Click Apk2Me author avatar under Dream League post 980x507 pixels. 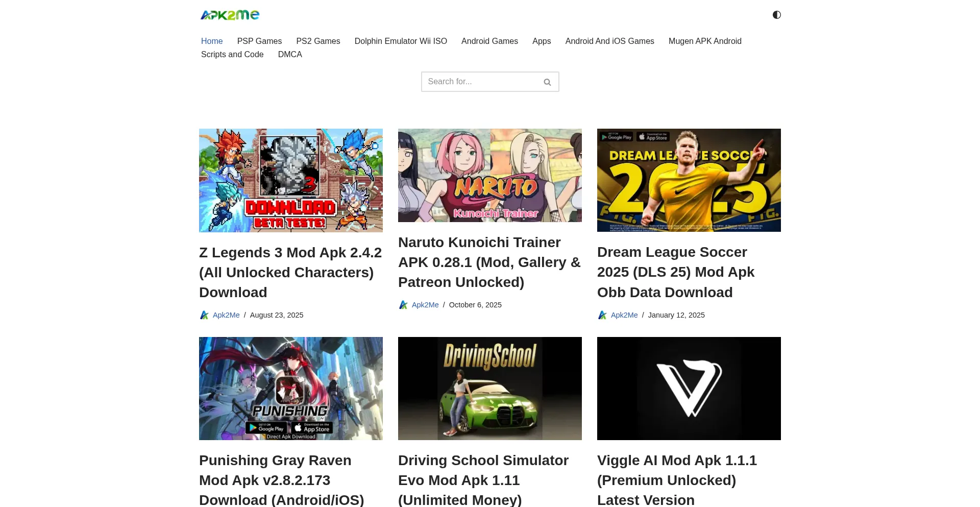[x=602, y=315]
